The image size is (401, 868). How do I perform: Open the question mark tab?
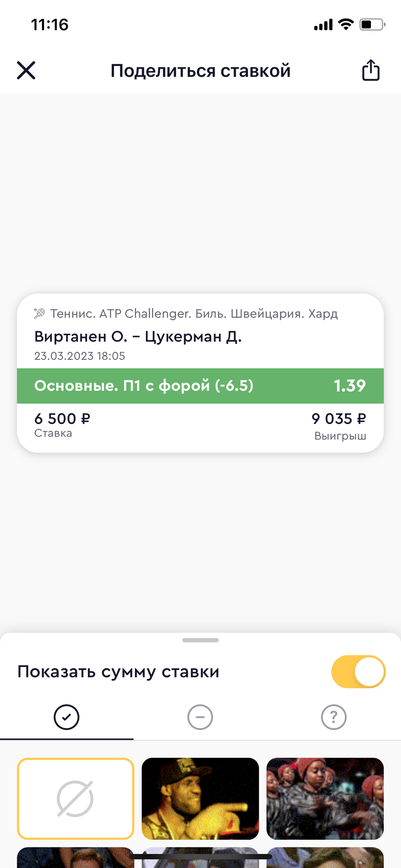coord(334,717)
